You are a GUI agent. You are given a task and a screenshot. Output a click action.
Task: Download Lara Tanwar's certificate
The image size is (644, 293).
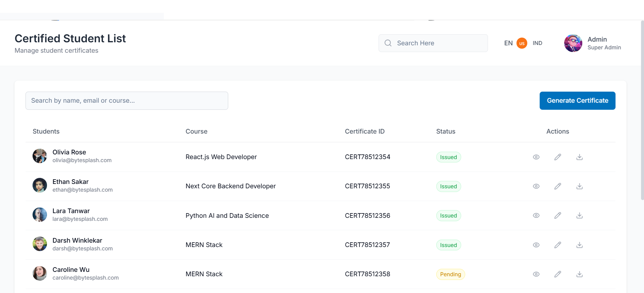tap(579, 215)
